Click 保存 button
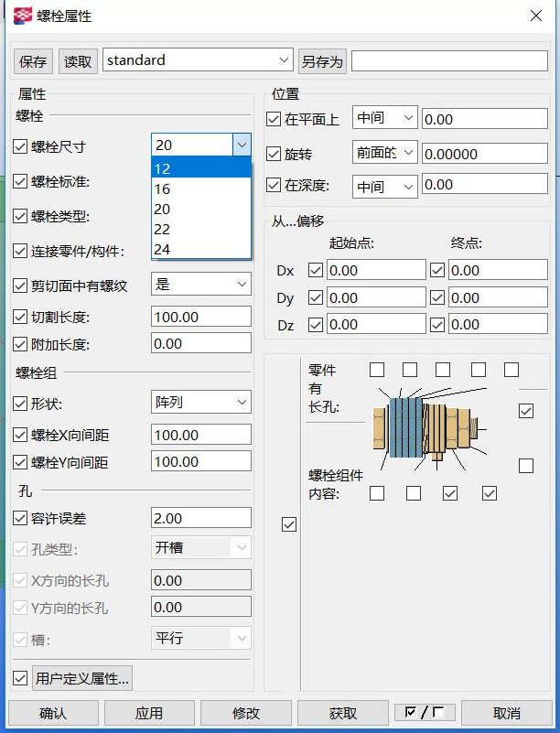Screen dimensions: 560x733 pyautogui.click(x=33, y=61)
